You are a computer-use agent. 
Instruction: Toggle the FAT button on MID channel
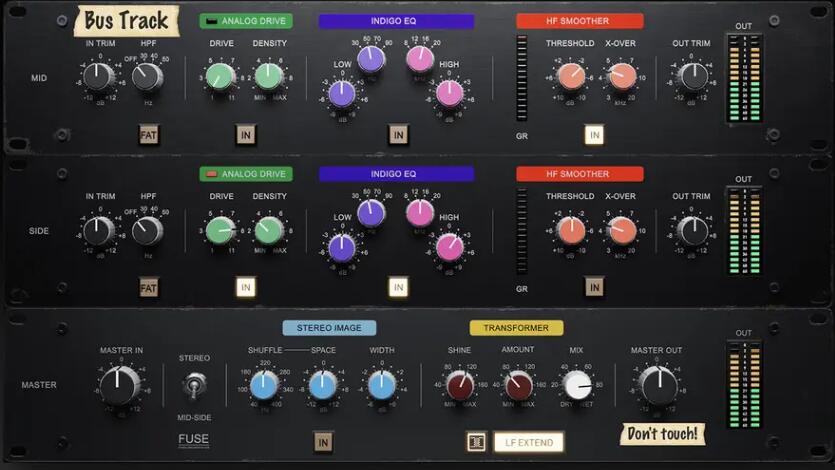148,135
